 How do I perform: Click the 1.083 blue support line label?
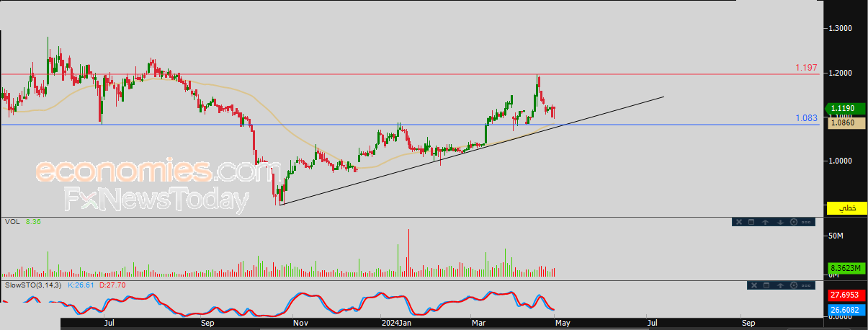(806, 118)
